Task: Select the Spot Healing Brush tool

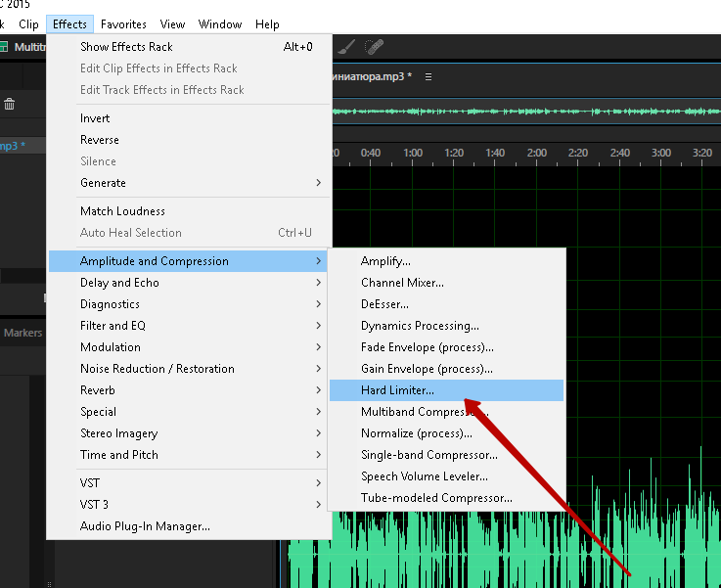Action: 375,46
